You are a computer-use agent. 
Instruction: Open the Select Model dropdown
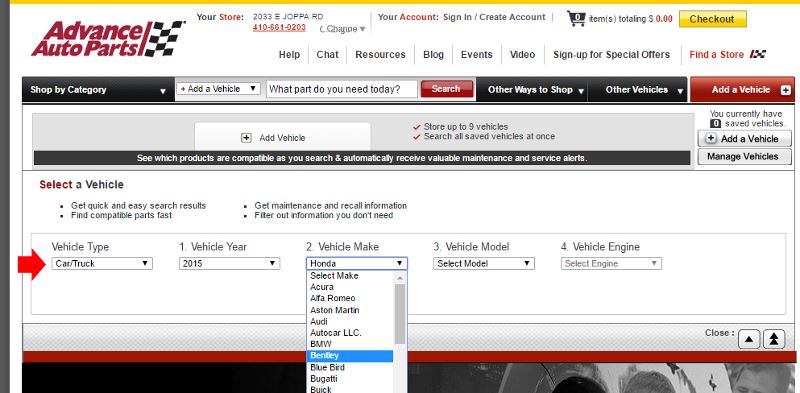(x=484, y=263)
